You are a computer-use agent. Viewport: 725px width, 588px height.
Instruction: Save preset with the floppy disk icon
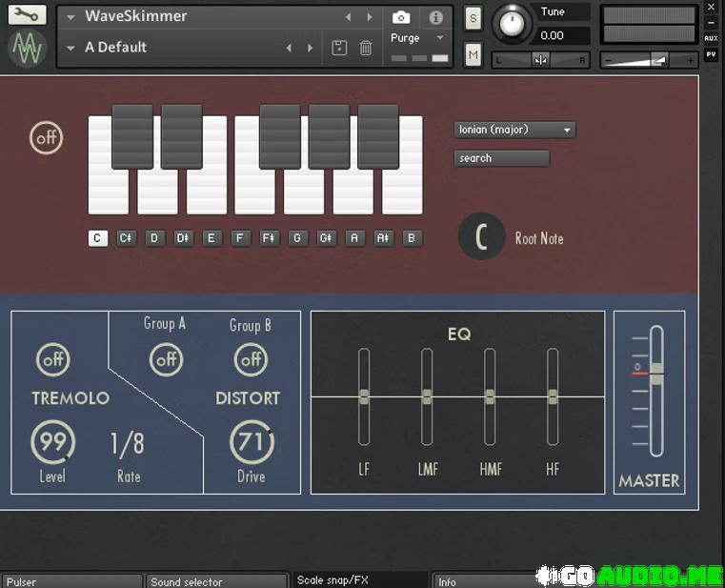tap(339, 48)
